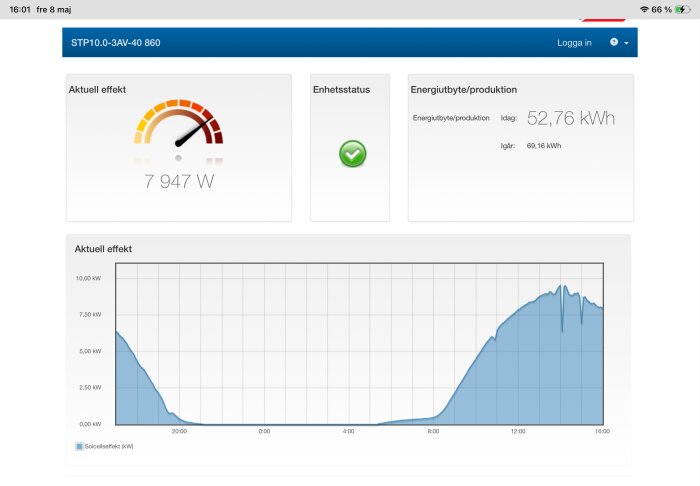Click the help question mark icon
The width and height of the screenshot is (700, 486).
click(614, 42)
